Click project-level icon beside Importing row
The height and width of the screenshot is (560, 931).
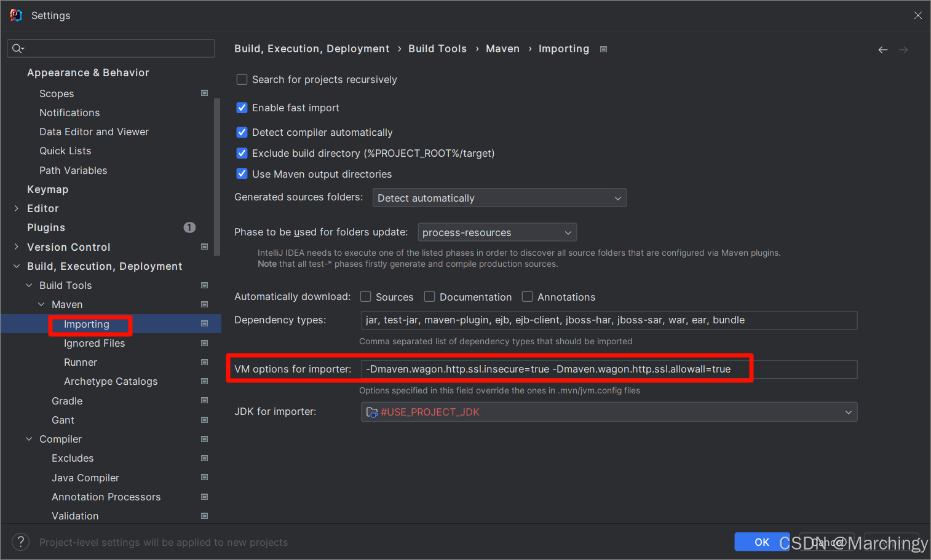[x=205, y=324]
